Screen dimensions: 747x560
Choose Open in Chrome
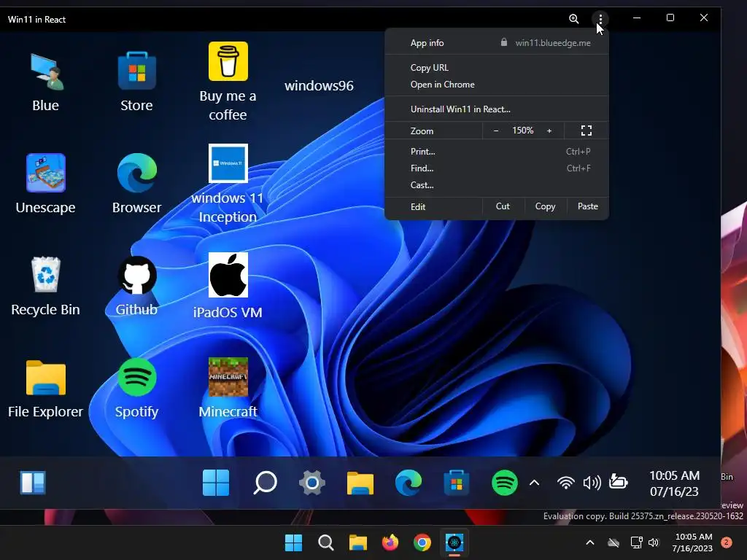click(x=496, y=85)
